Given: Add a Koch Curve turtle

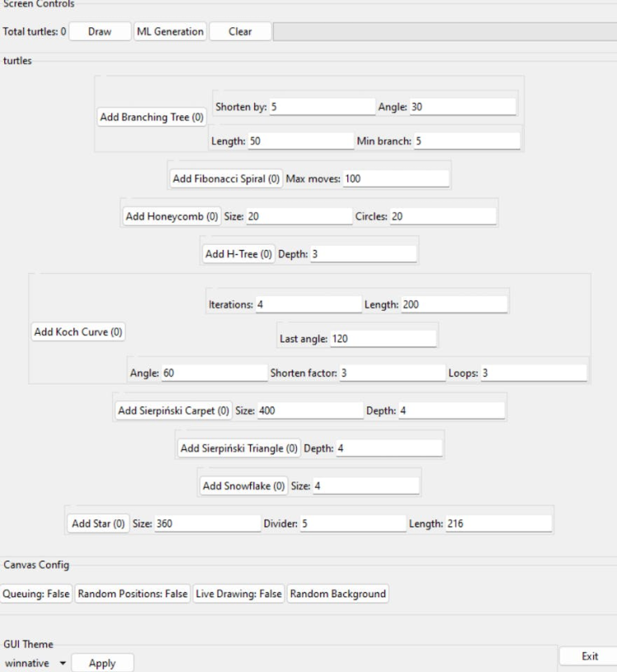Looking at the screenshot, I should coord(78,331).
